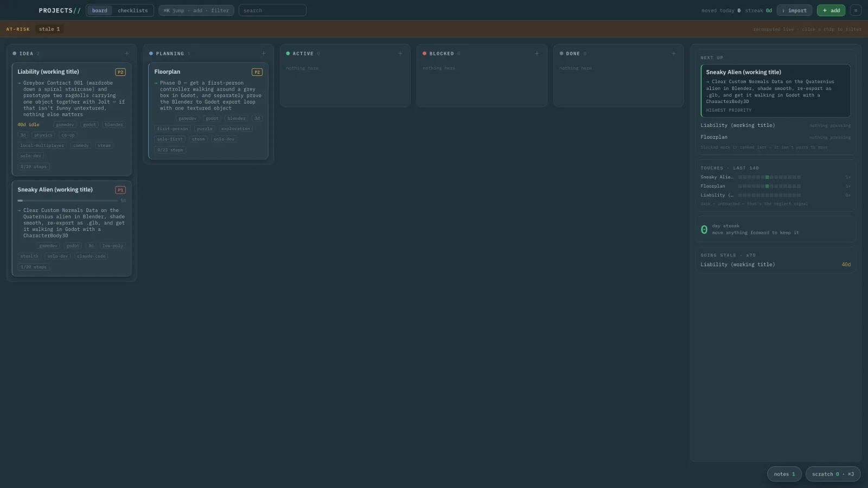Click the PROJECTS// logo
The height and width of the screenshot is (488, 868).
coord(60,10)
